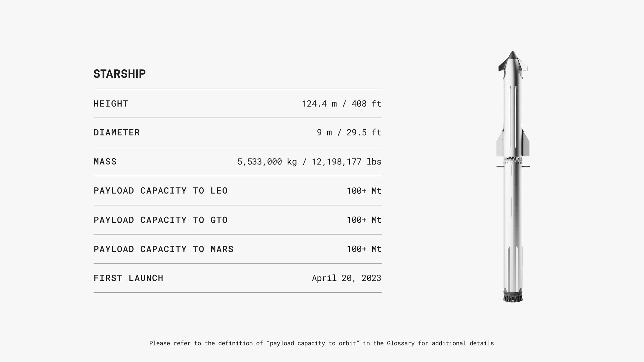
Task: Click the GTO 100+ Mt value
Action: [364, 220]
